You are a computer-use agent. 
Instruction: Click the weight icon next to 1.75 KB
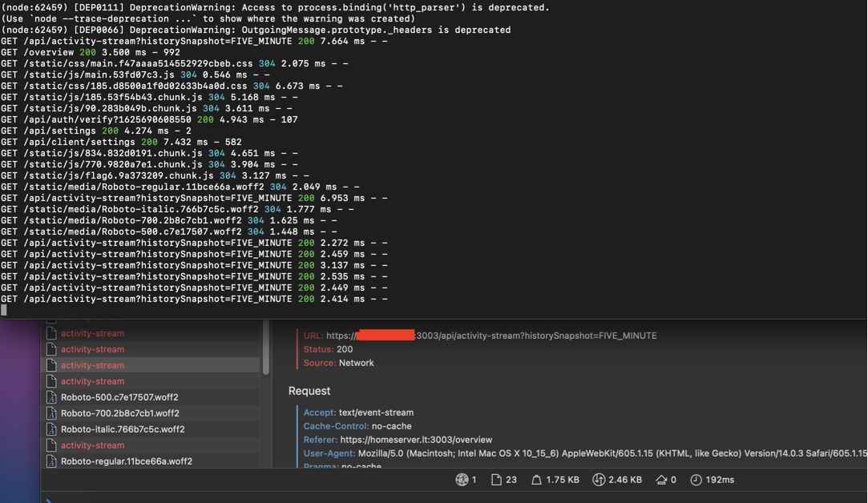pyautogui.click(x=535, y=479)
